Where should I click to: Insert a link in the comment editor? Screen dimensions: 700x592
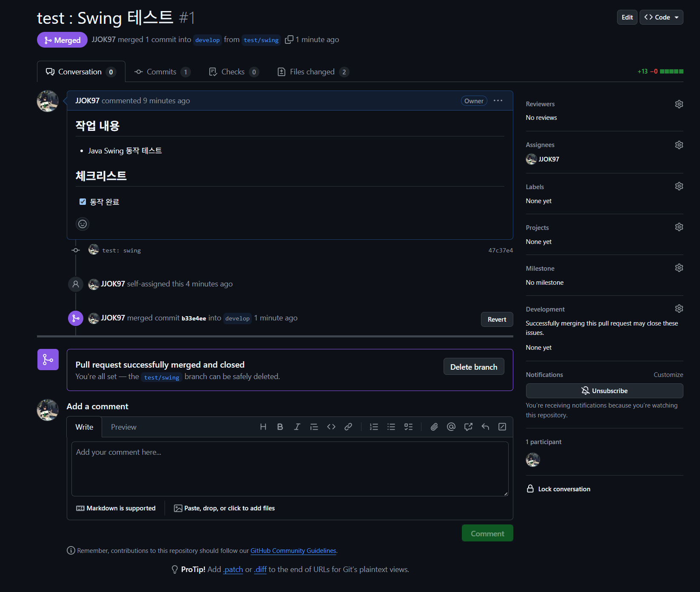348,427
